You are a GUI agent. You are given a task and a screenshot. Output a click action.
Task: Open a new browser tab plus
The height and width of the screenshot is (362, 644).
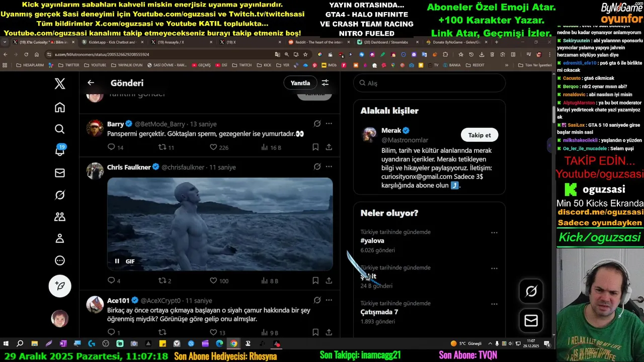[497, 42]
